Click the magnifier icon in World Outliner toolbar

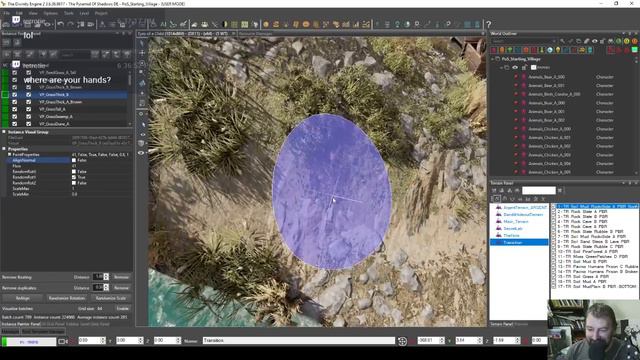pos(562,41)
